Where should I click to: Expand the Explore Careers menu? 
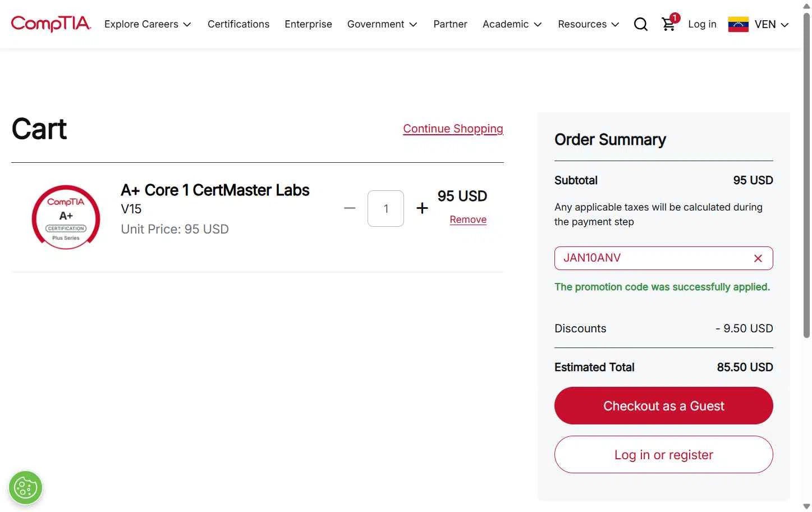148,24
